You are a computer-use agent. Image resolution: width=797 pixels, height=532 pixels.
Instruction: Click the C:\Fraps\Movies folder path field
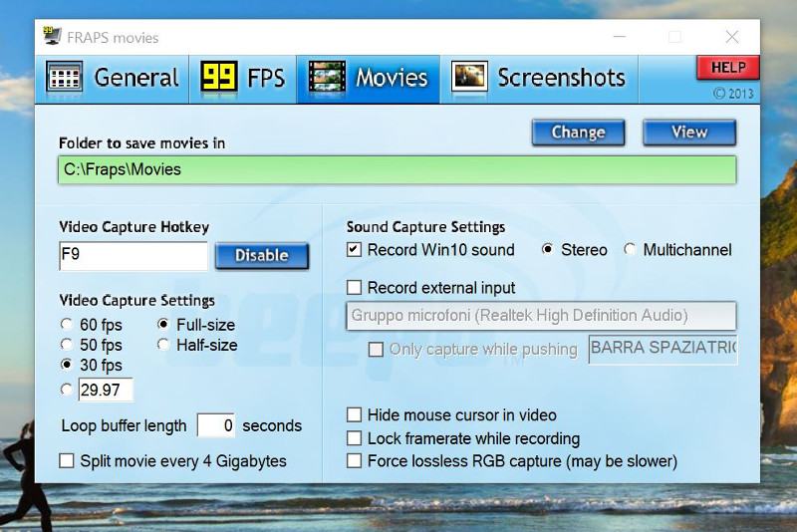coord(398,169)
